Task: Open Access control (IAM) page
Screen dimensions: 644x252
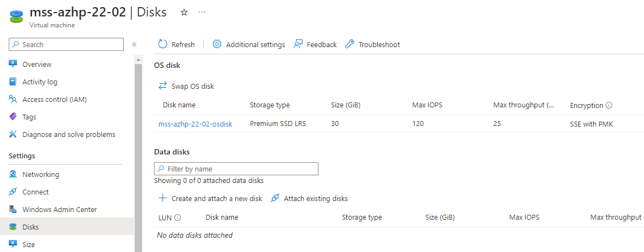Action: [54, 99]
